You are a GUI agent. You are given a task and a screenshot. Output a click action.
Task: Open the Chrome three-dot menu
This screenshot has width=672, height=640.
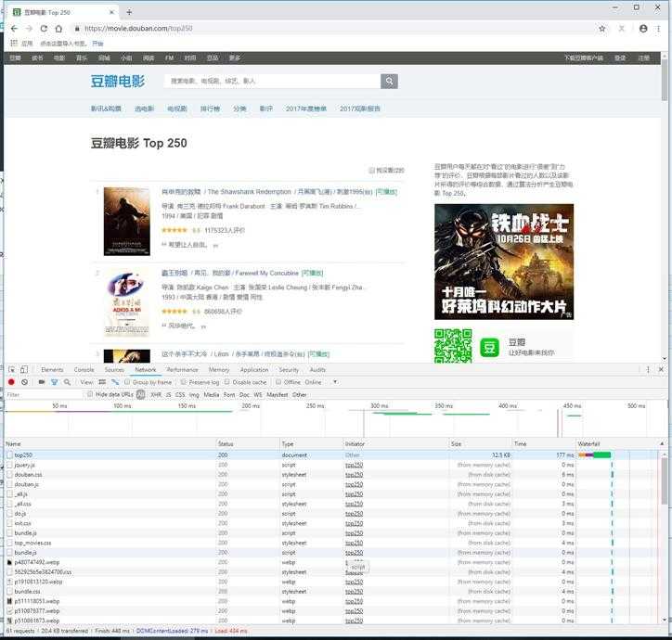(658, 29)
